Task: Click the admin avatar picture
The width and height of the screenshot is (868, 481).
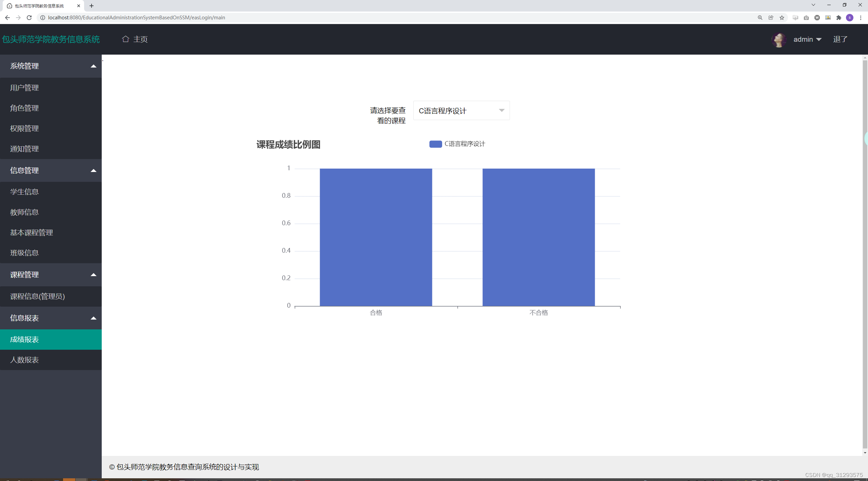Action: [779, 40]
